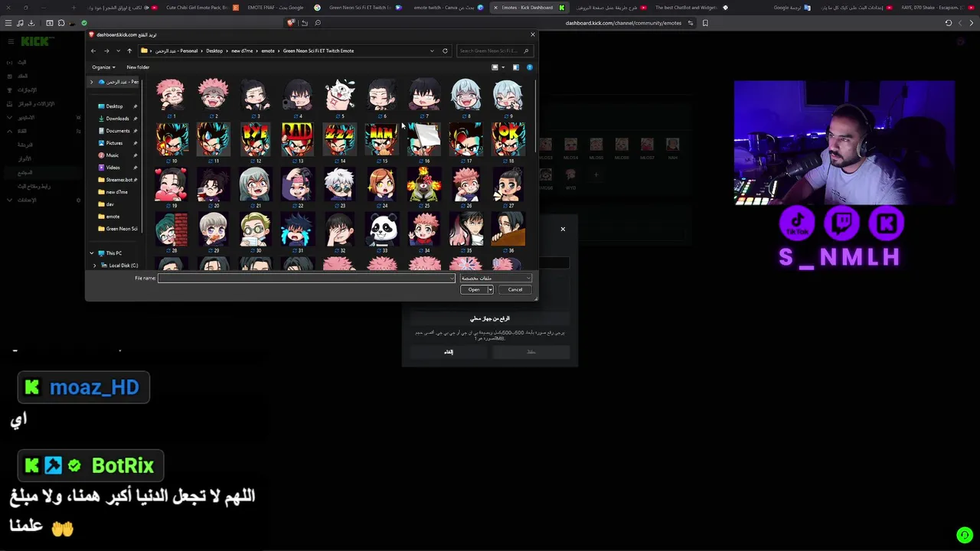Open the Open button's split arrow
Viewport: 980px width, 551px height.
490,289
